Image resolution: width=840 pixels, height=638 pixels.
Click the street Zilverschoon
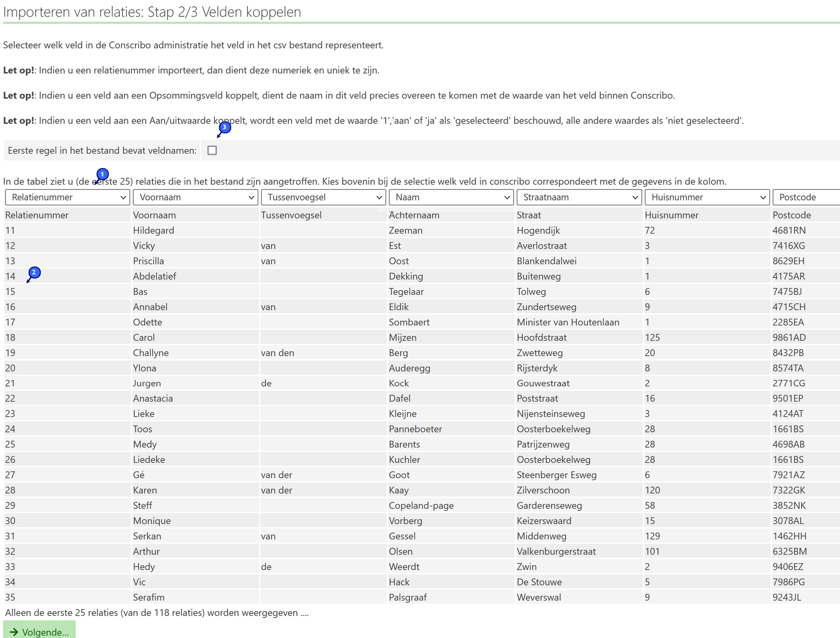[543, 490]
